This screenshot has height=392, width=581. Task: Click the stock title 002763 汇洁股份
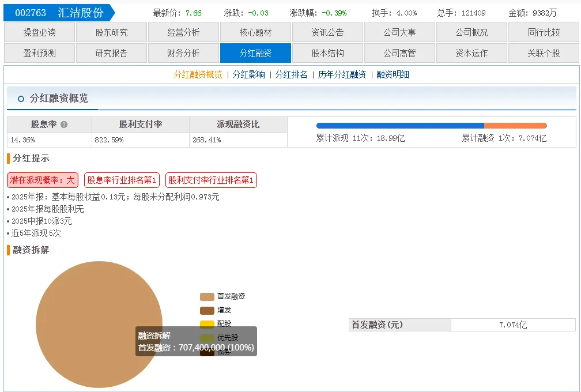[x=59, y=13]
